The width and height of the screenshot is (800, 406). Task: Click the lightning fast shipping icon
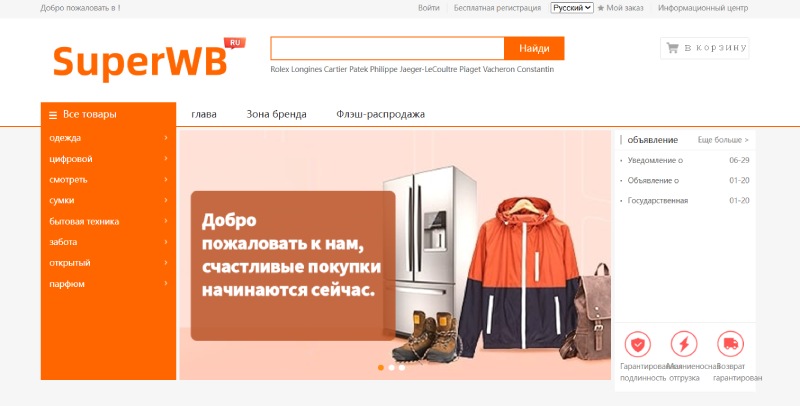684,344
